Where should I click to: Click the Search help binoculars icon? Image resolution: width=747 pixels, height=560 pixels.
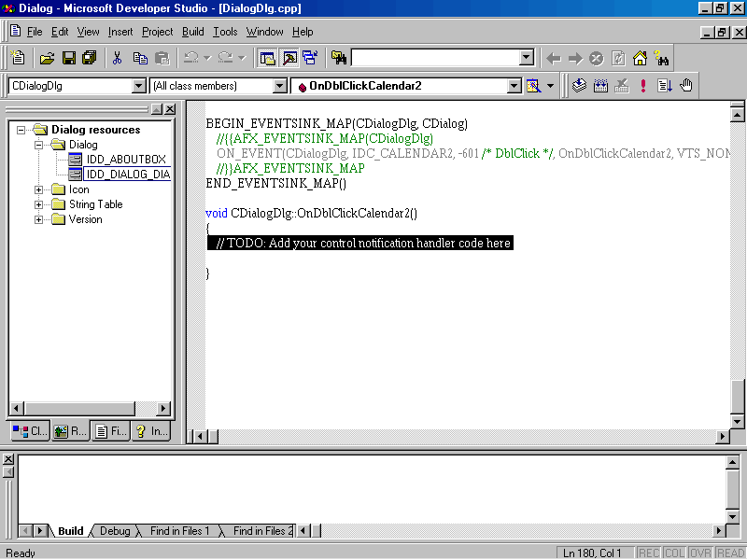point(661,59)
